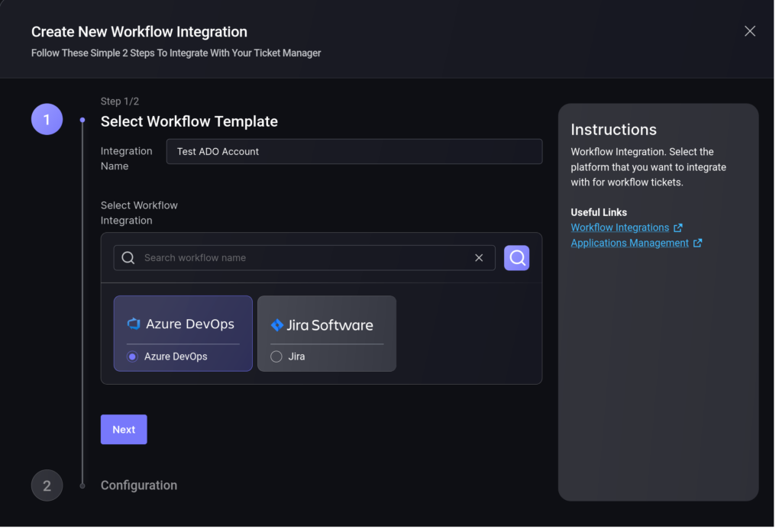Clear the workflow search field with X
Viewport: 782px width, 532px height.
[x=479, y=258]
